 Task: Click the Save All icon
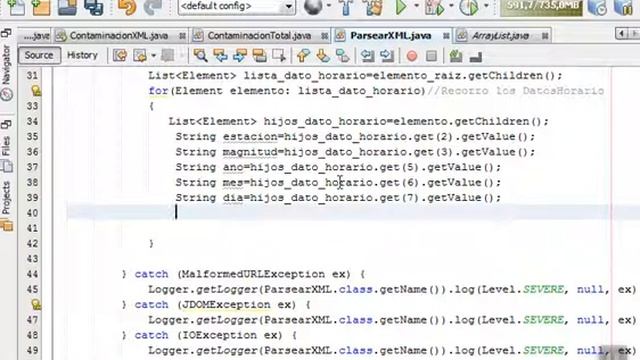click(x=93, y=7)
